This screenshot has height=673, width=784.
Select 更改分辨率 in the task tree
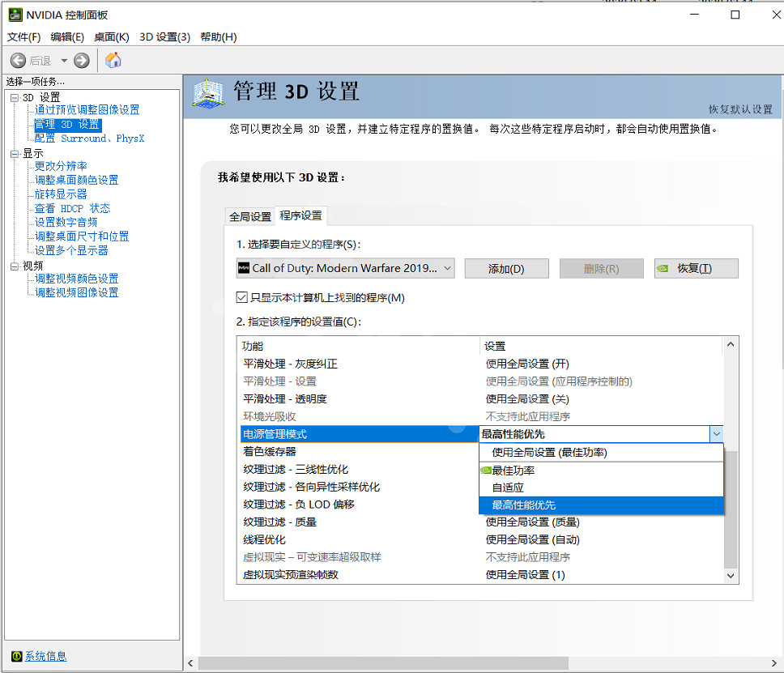(61, 166)
